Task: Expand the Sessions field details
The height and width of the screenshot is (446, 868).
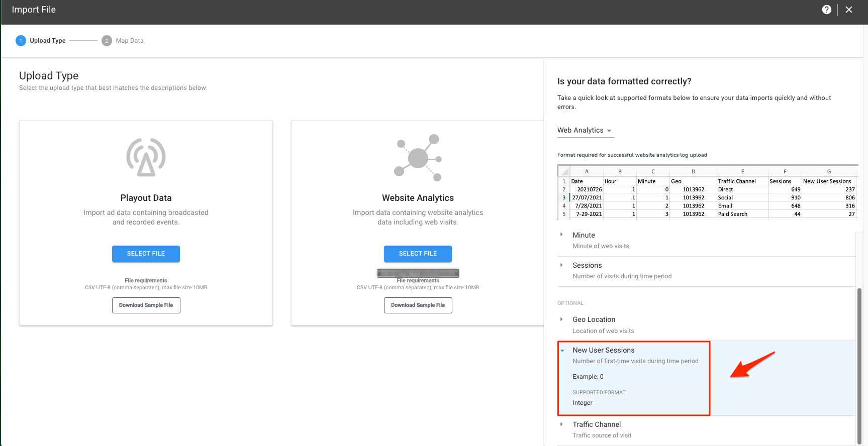Action: 562,265
